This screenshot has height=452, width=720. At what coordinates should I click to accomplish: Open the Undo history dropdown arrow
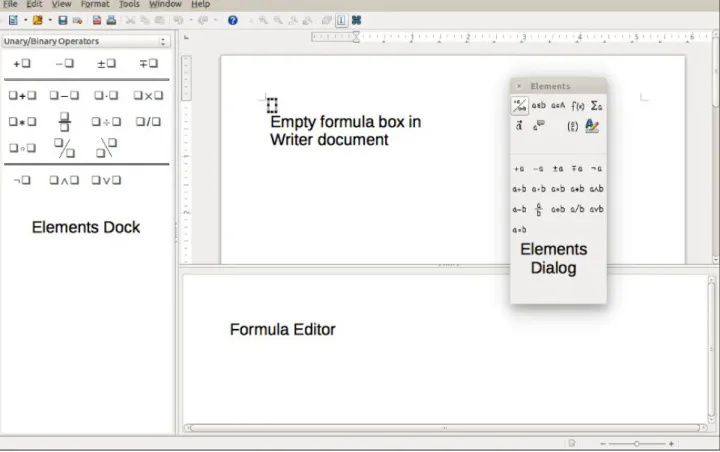click(x=190, y=20)
